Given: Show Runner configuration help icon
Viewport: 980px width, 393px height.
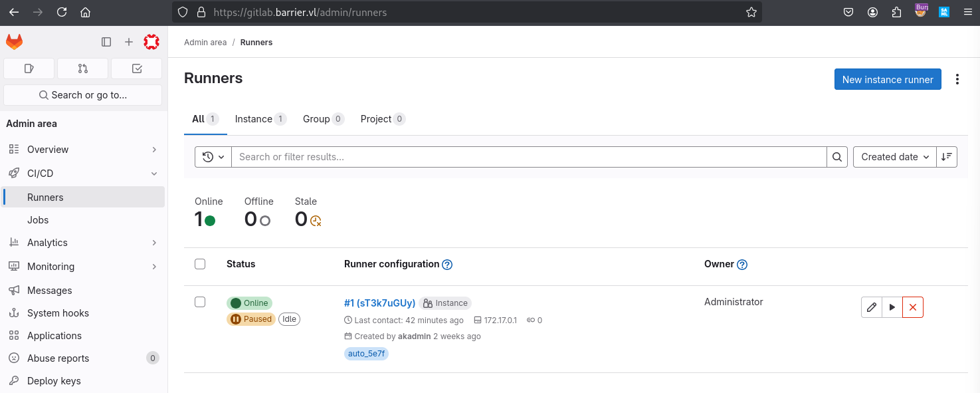Looking at the screenshot, I should (x=447, y=265).
